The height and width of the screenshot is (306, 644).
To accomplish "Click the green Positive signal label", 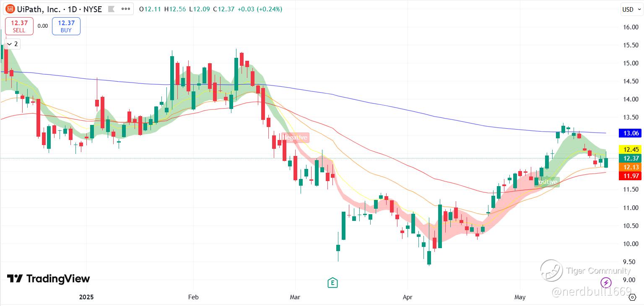I will pos(547,182).
